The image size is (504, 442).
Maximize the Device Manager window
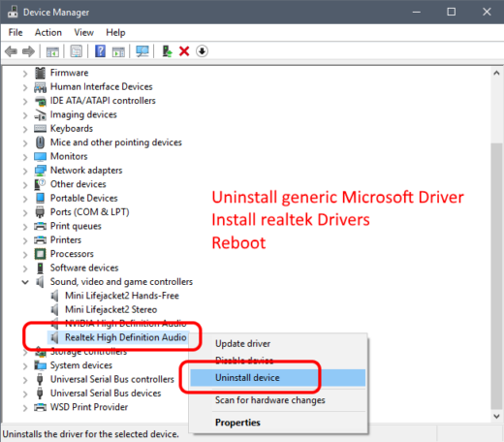click(452, 12)
